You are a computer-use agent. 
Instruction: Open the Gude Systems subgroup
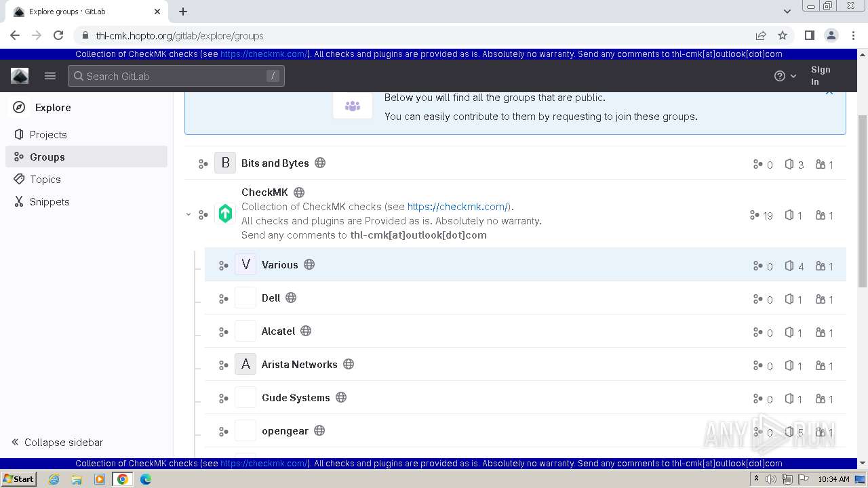[x=296, y=397]
